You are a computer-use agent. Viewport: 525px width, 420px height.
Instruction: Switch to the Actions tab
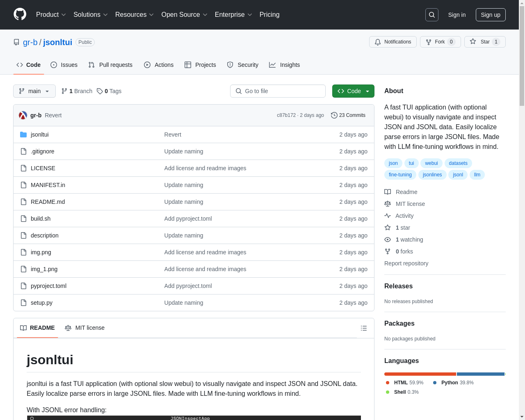coord(159,65)
